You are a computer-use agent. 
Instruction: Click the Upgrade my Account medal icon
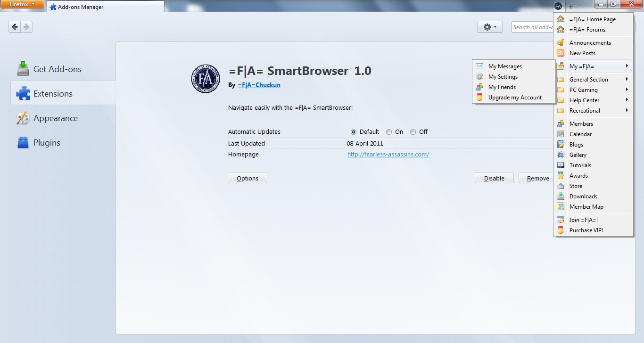[x=479, y=98]
